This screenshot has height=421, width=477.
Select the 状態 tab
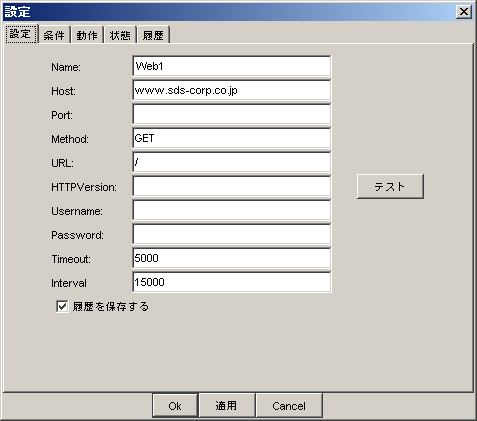(120, 35)
